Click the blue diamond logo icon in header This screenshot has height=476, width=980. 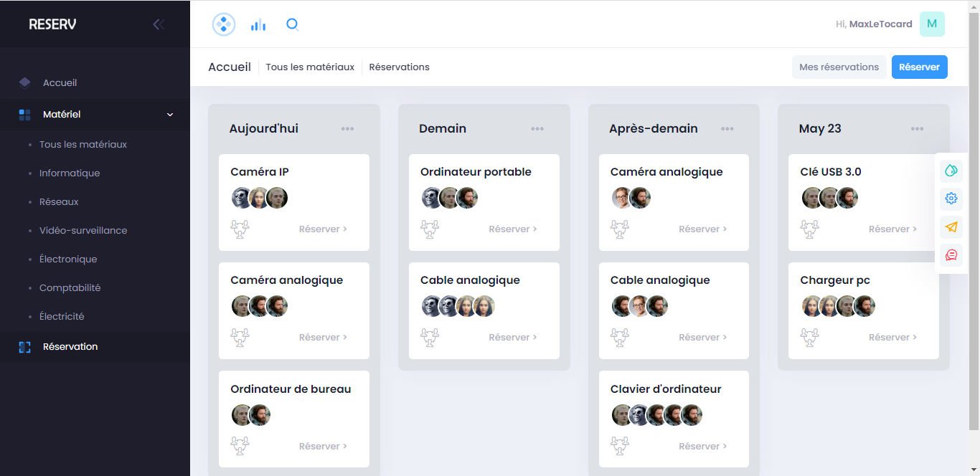tap(224, 24)
